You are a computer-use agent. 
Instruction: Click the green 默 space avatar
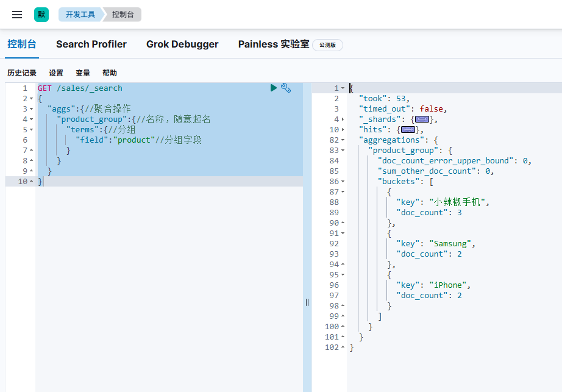tap(41, 15)
